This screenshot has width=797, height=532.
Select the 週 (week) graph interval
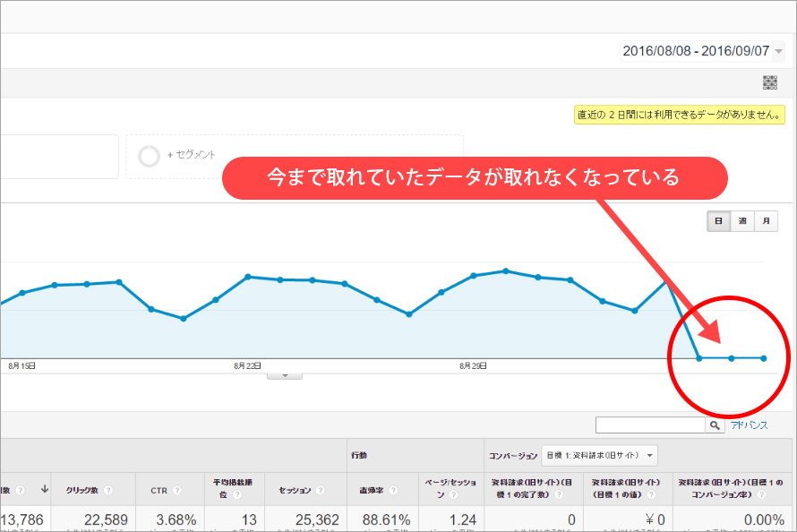[x=742, y=221]
